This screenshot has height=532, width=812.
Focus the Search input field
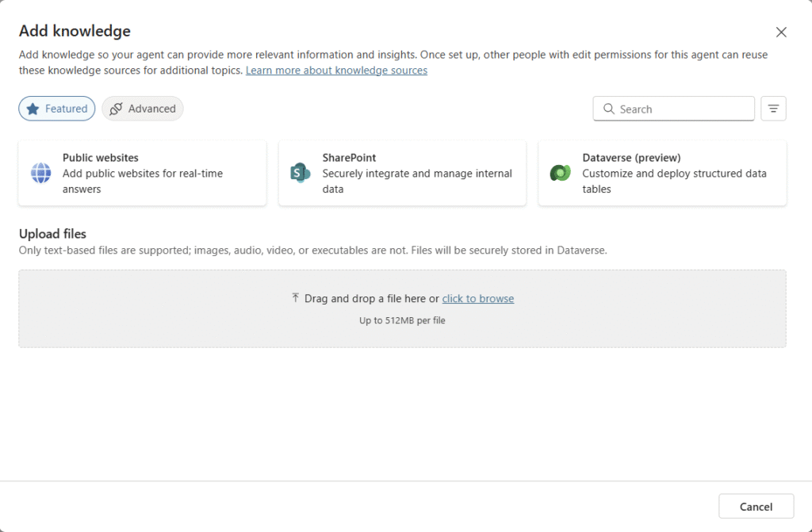[x=673, y=109]
